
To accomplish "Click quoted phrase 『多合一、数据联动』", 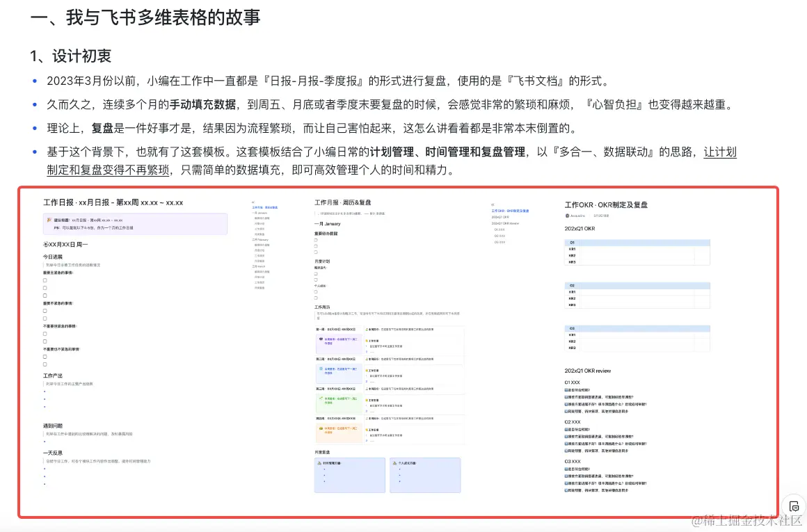I will coord(604,152).
